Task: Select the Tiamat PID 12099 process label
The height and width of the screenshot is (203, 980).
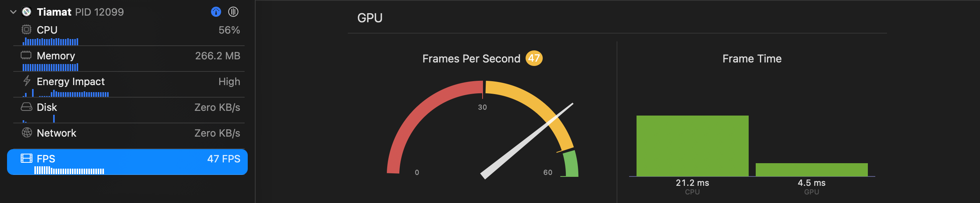Action: pyautogui.click(x=80, y=12)
